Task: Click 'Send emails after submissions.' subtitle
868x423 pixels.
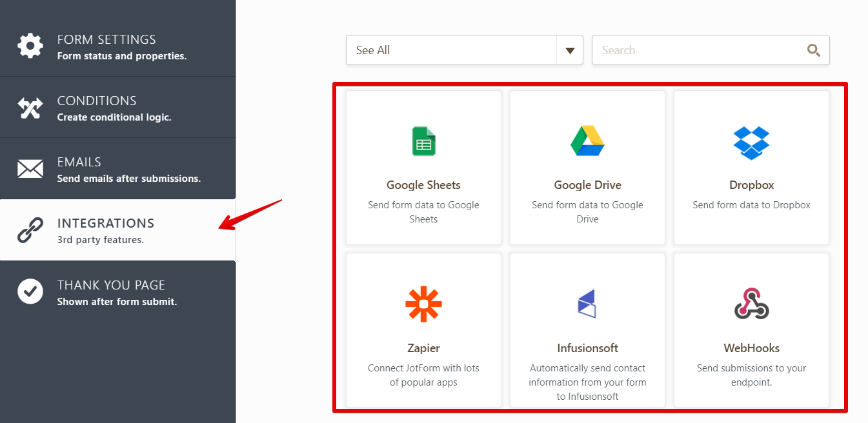Action: click(x=129, y=179)
